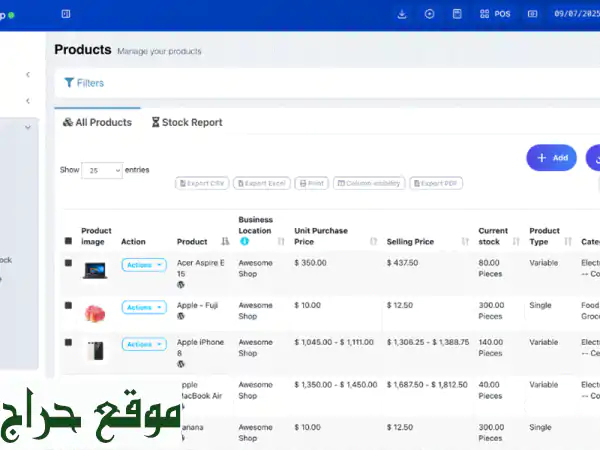The image size is (600, 450).
Task: Click the Print button
Action: 311,183
